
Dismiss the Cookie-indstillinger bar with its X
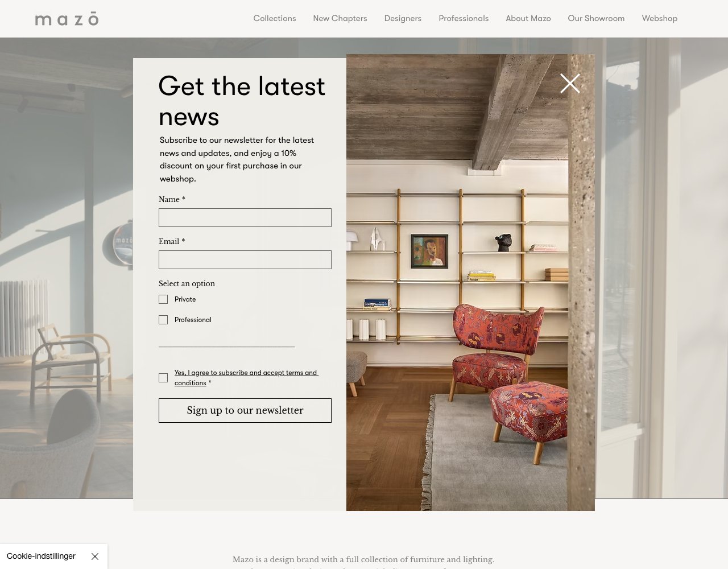click(x=95, y=556)
